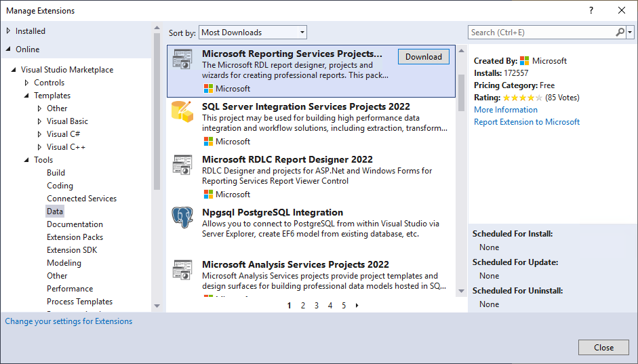Select results page 1
The image size is (638, 364).
(x=289, y=306)
